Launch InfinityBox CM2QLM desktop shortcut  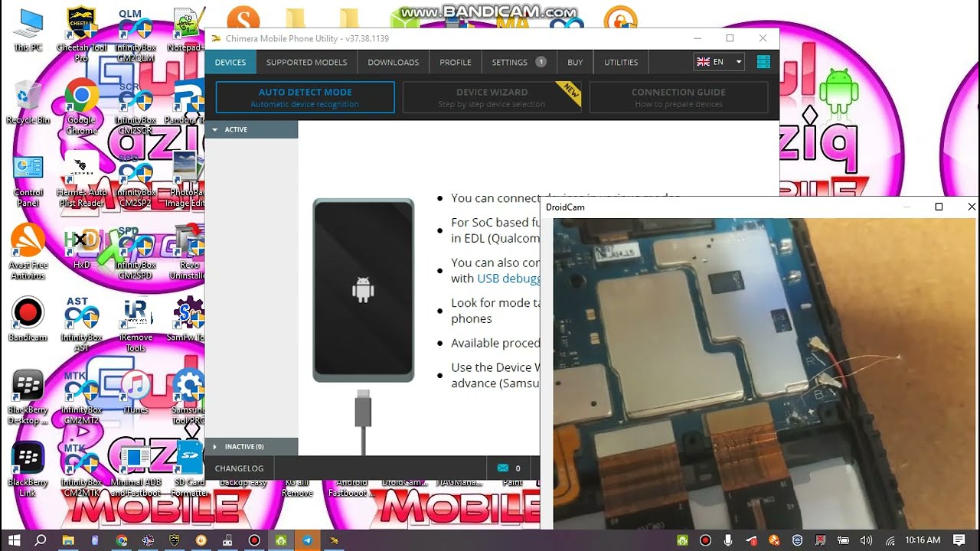(135, 34)
